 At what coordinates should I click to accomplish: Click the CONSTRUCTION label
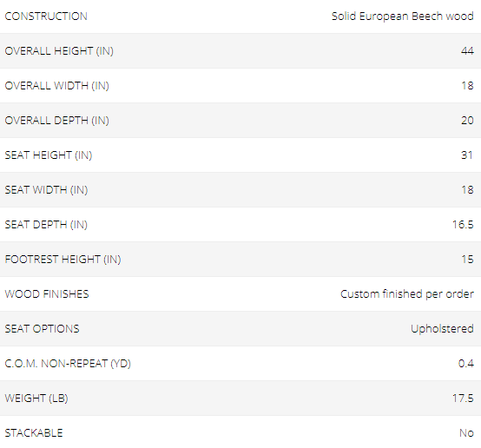tap(46, 16)
